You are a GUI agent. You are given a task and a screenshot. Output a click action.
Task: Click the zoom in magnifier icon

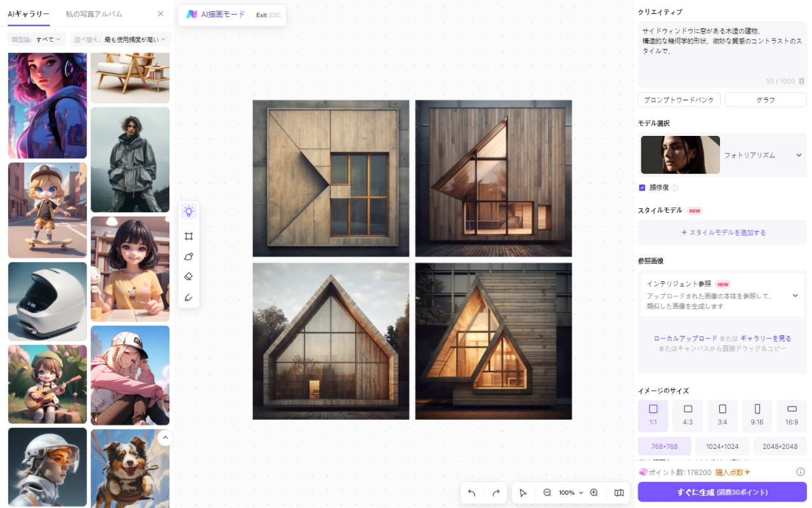594,493
